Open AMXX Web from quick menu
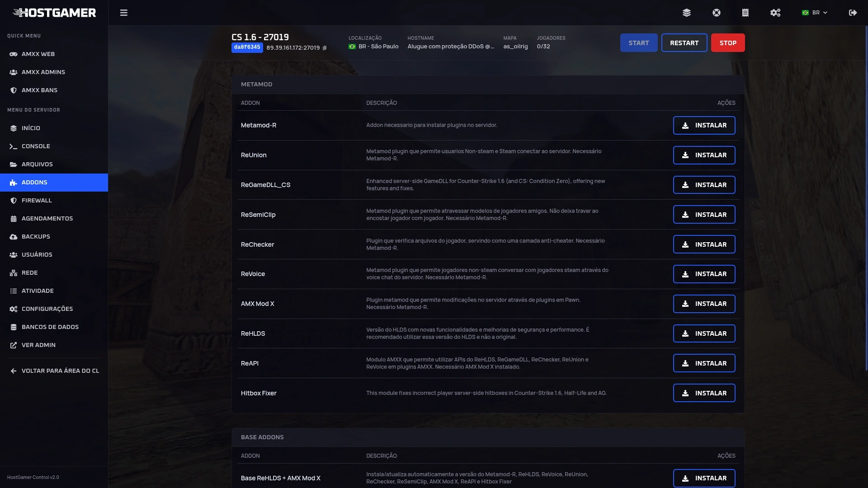Image resolution: width=868 pixels, height=488 pixels. tap(54, 54)
